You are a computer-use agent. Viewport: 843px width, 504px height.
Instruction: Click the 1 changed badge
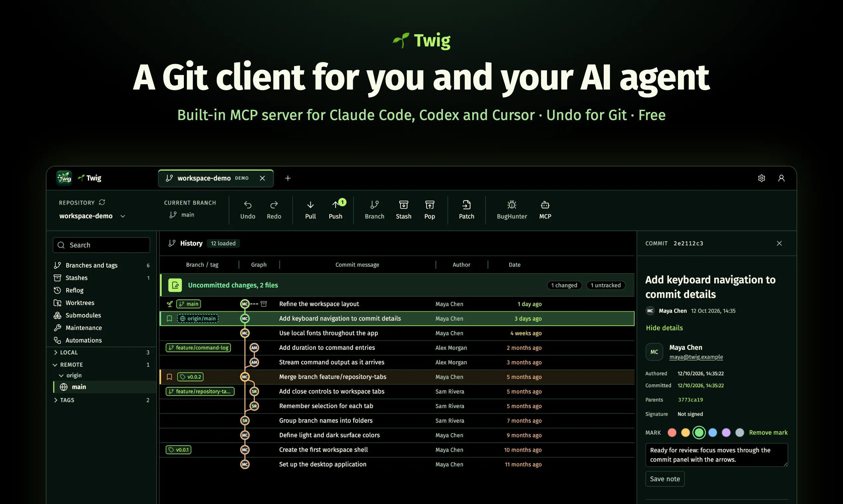point(564,285)
